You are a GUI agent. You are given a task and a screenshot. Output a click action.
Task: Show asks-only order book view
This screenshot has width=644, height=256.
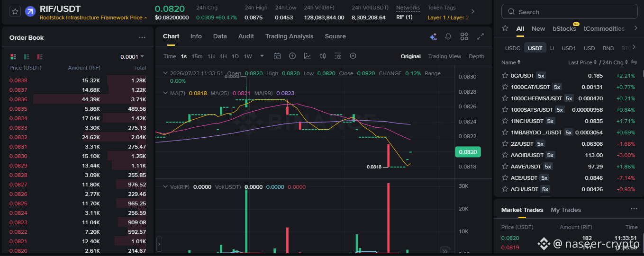coord(40,57)
